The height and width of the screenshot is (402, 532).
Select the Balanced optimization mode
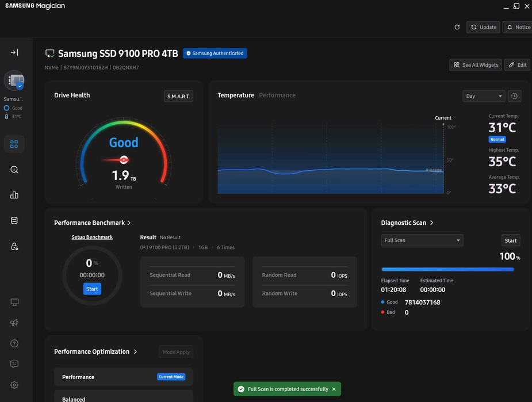pos(124,396)
